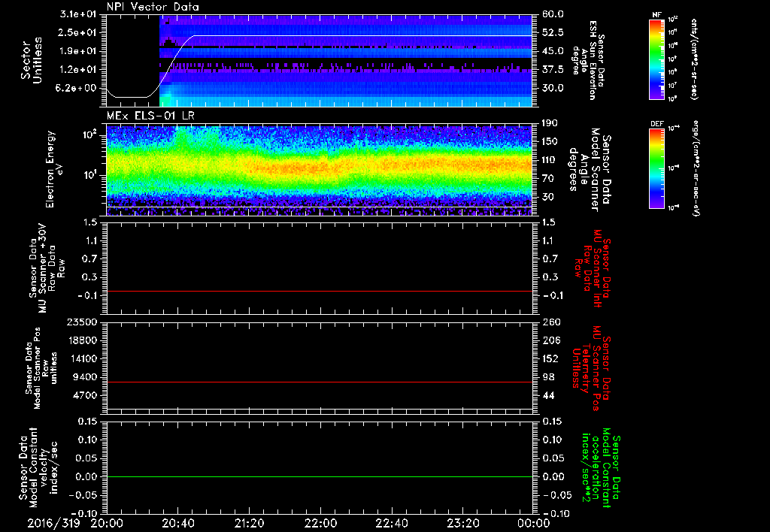Click the red "MU Scanner Int Raw Data" axis label

tap(592, 268)
